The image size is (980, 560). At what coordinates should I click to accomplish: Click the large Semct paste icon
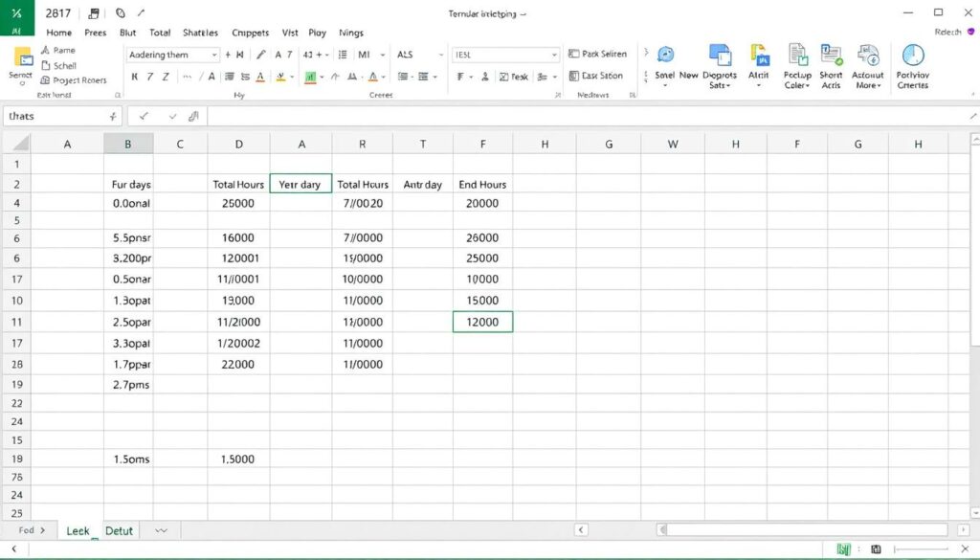[x=22, y=56]
